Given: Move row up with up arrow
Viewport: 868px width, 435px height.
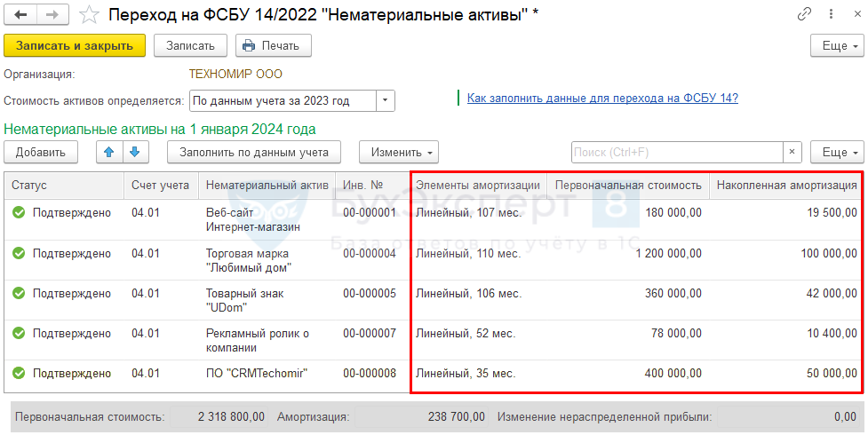Looking at the screenshot, I should 110,152.
